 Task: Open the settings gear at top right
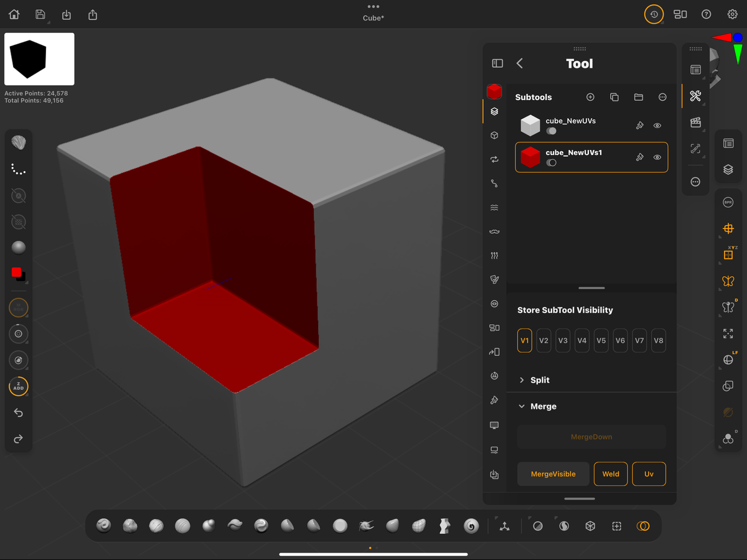[x=732, y=13]
